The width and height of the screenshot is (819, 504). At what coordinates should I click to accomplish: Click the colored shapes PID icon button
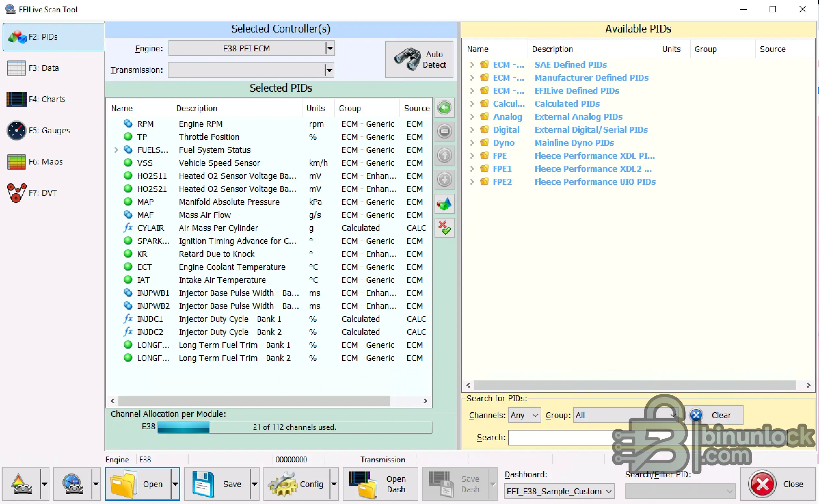pyautogui.click(x=444, y=204)
